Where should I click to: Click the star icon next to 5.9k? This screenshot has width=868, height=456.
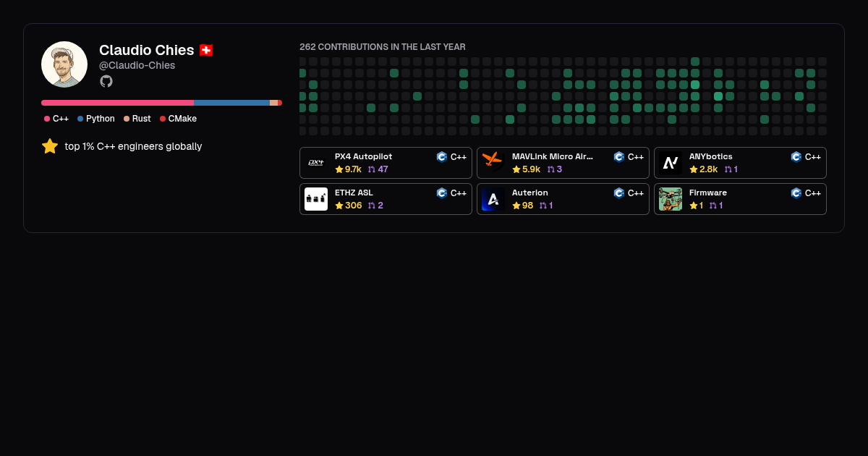point(516,169)
